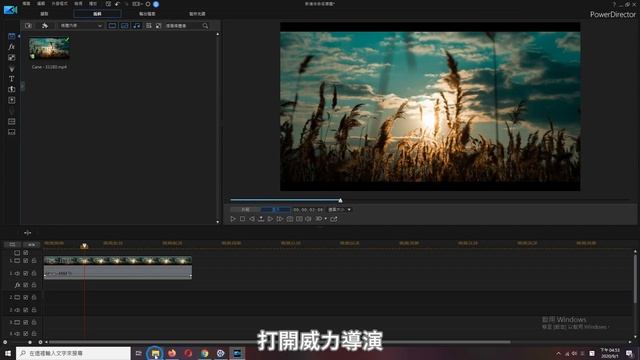Viewport: 640px width, 360px height.
Task: Step to the next frame
Action: pyautogui.click(x=270, y=219)
